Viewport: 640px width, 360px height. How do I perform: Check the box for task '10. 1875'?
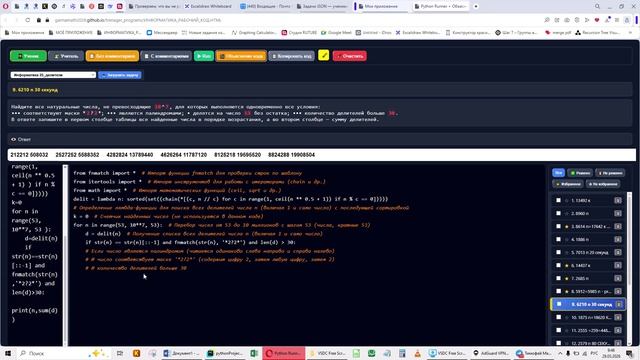[x=558, y=317]
